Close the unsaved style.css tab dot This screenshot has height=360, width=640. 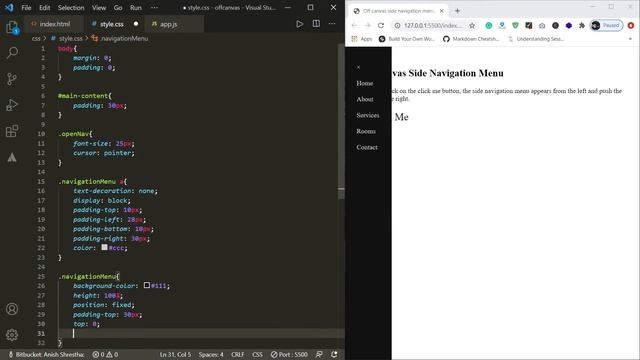pos(136,24)
